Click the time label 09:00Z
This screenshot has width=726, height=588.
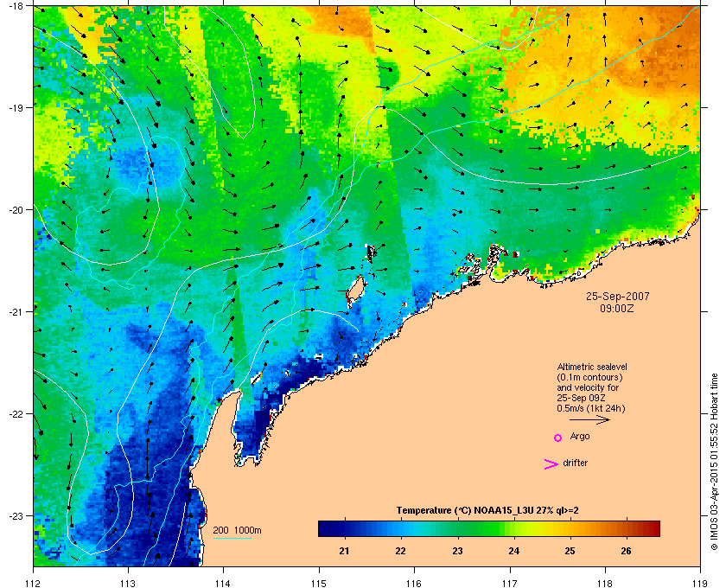(617, 308)
